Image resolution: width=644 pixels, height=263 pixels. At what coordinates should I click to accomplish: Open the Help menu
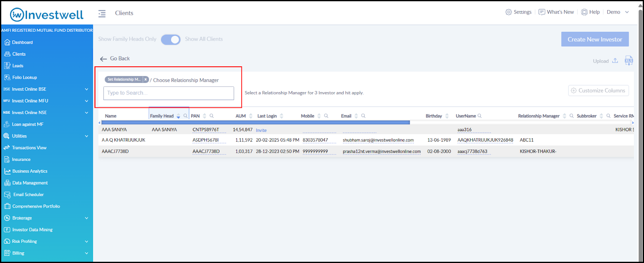[x=590, y=12]
